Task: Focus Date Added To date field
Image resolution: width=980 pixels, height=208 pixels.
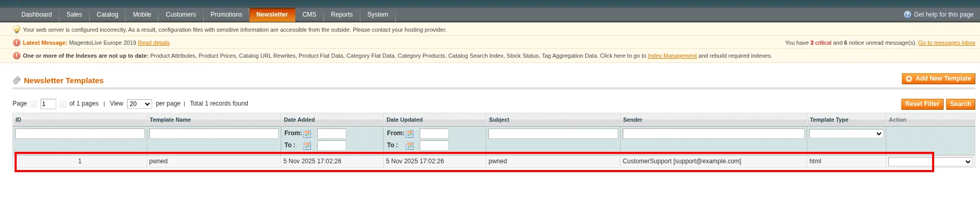Action: [332, 146]
